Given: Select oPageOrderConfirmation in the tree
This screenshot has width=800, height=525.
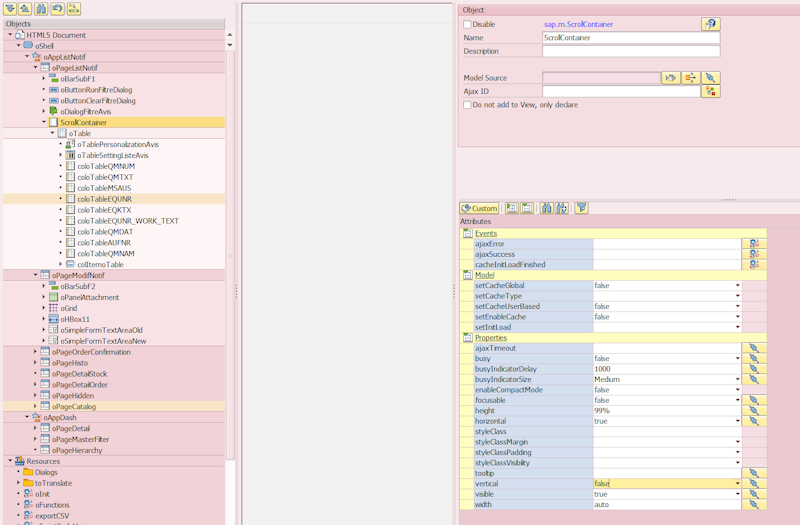Looking at the screenshot, I should [x=91, y=352].
